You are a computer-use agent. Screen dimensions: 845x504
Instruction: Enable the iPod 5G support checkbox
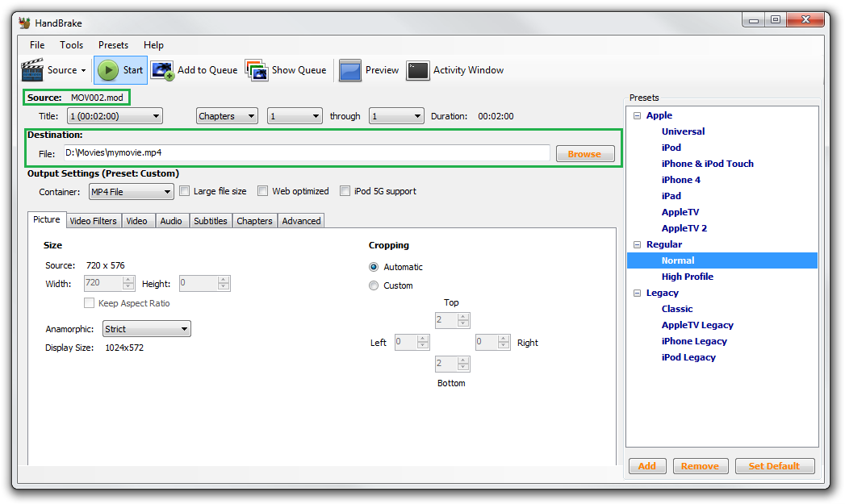pos(345,191)
